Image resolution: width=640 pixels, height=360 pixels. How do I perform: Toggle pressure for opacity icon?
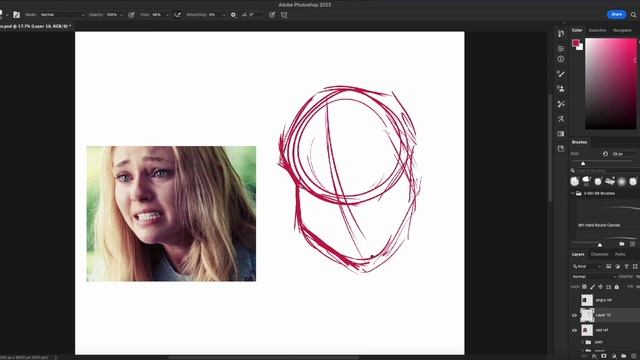pyautogui.click(x=131, y=15)
